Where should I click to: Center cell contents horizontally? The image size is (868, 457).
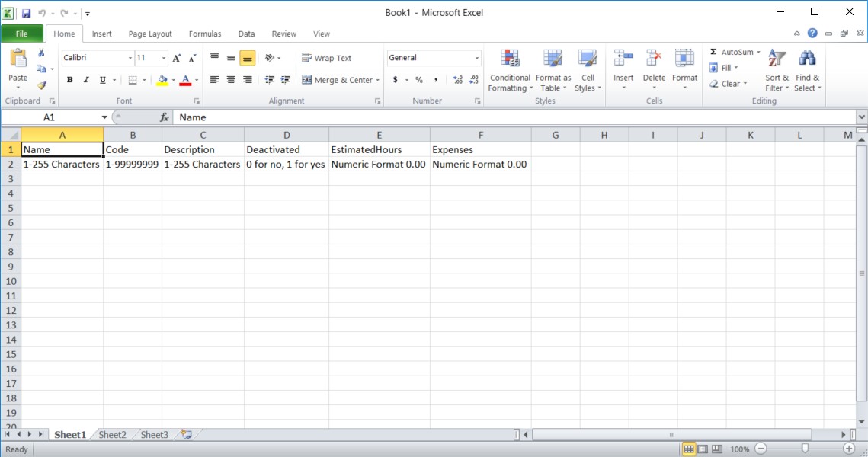[231, 80]
